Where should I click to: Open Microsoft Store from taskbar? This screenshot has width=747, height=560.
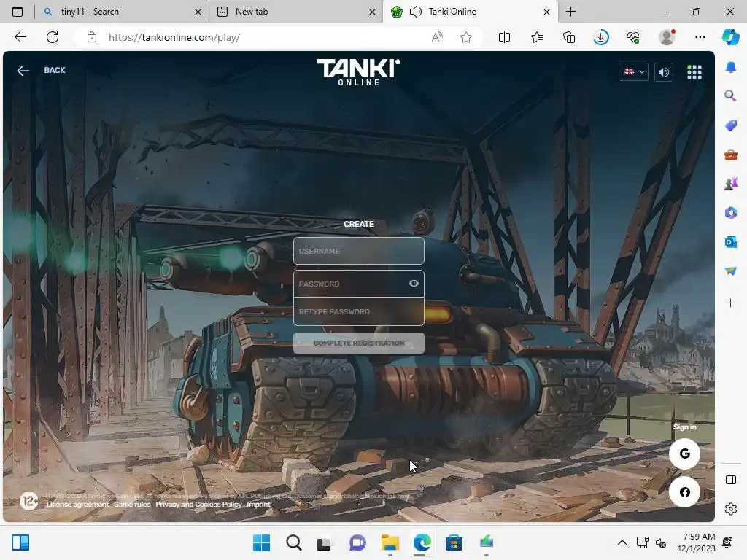454,542
